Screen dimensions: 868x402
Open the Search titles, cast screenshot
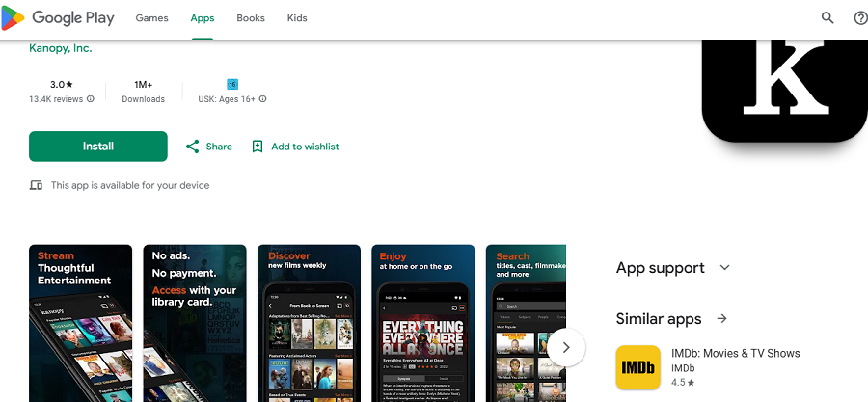[526, 324]
